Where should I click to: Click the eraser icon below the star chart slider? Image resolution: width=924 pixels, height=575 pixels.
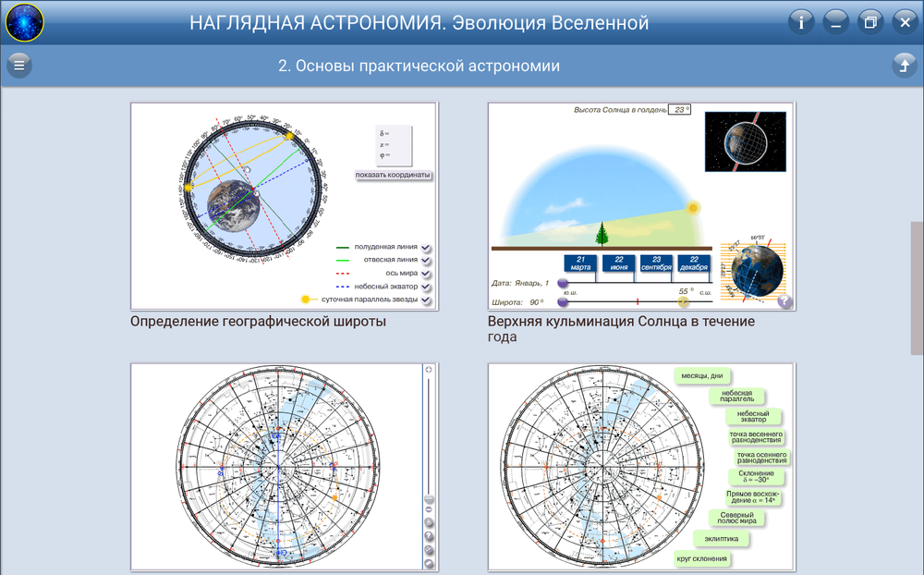pos(428,562)
